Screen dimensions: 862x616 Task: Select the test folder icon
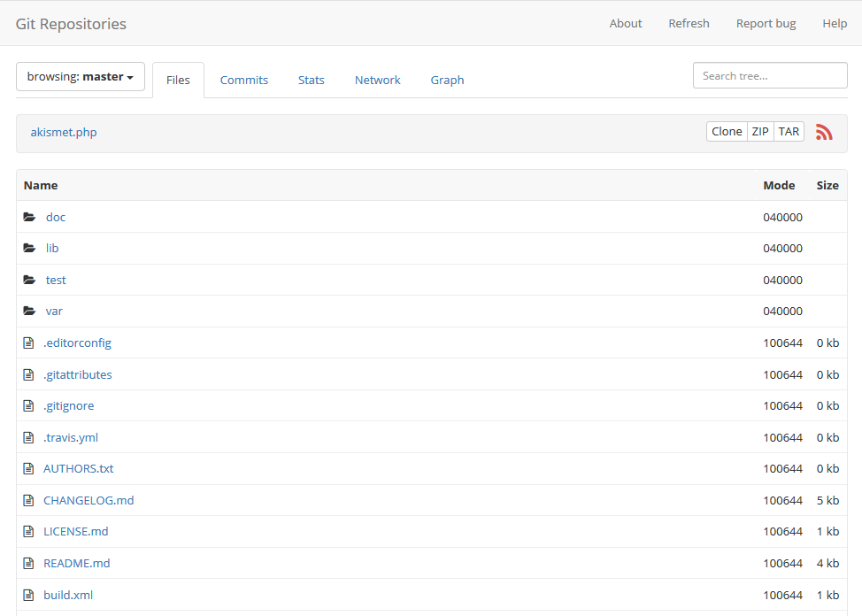click(x=29, y=279)
